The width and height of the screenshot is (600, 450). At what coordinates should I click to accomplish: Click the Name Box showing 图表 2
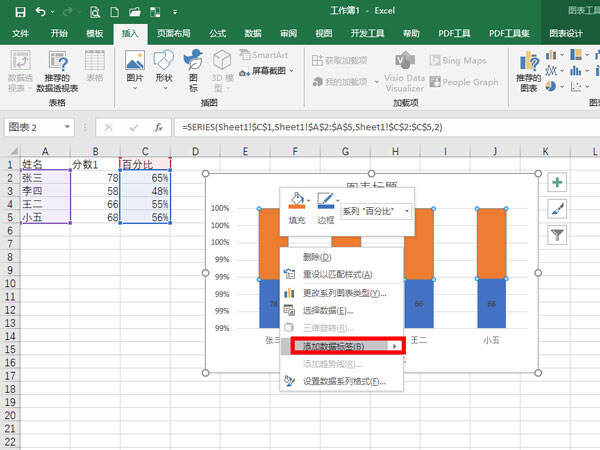pyautogui.click(x=34, y=127)
